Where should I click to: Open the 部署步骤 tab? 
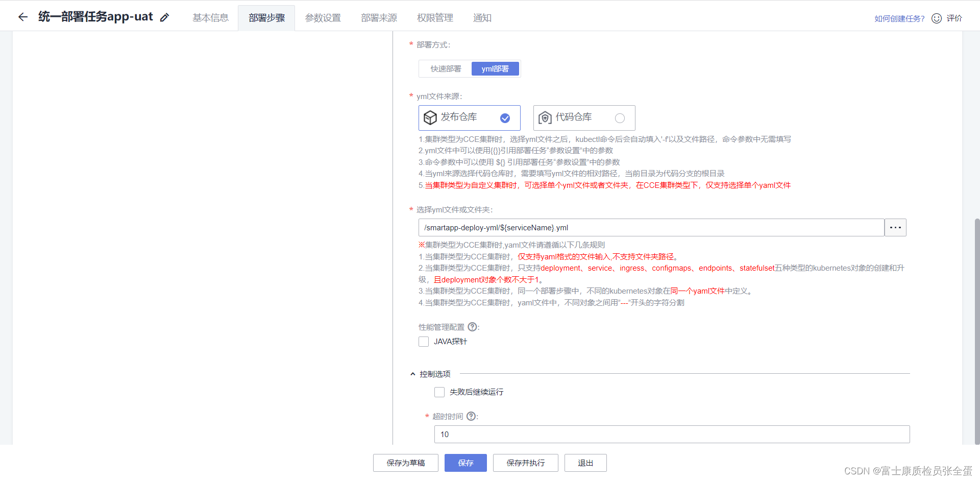click(x=266, y=18)
